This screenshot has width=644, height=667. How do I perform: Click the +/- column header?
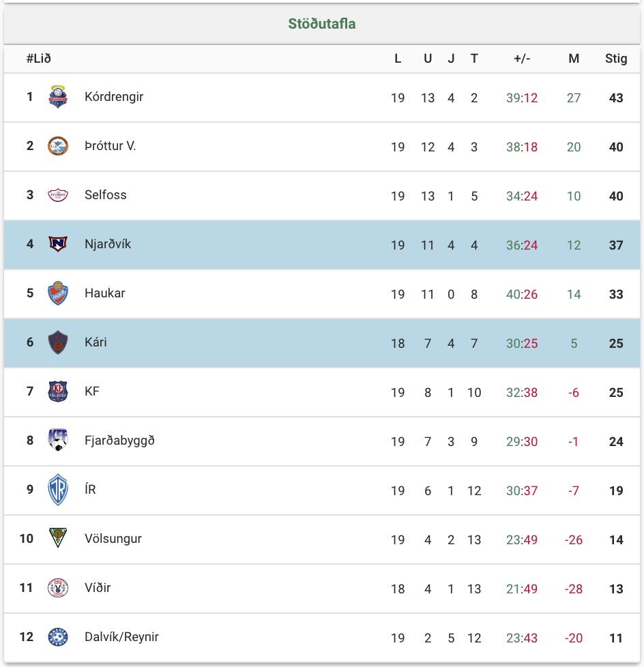pos(522,59)
